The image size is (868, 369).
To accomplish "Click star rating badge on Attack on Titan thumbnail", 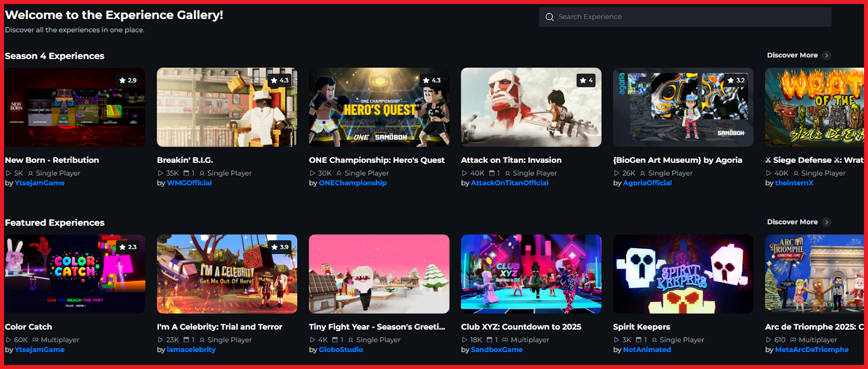I will [x=586, y=80].
